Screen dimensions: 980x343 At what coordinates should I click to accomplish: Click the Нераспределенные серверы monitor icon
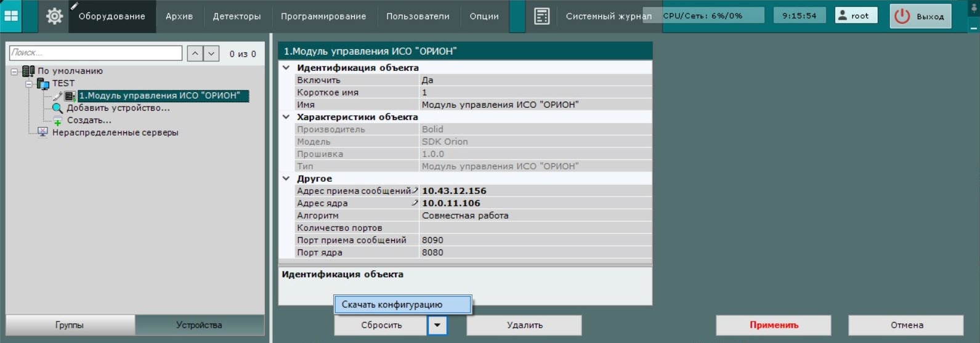coord(43,132)
